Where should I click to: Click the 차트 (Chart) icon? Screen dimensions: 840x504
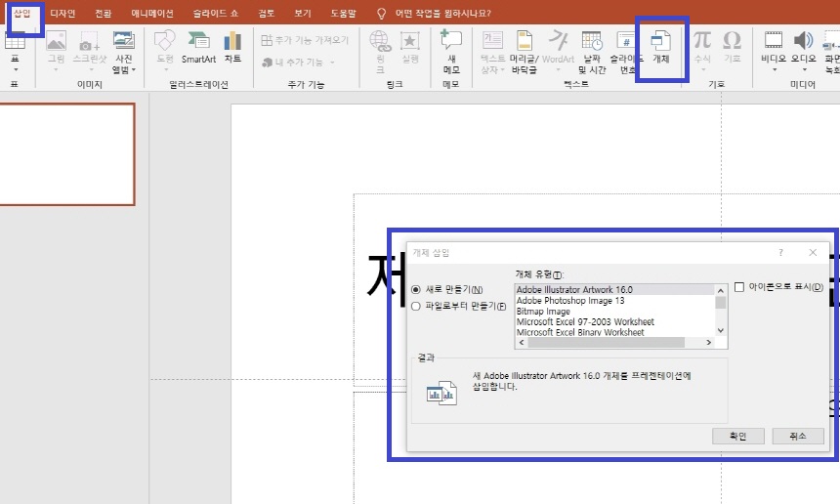click(x=232, y=41)
